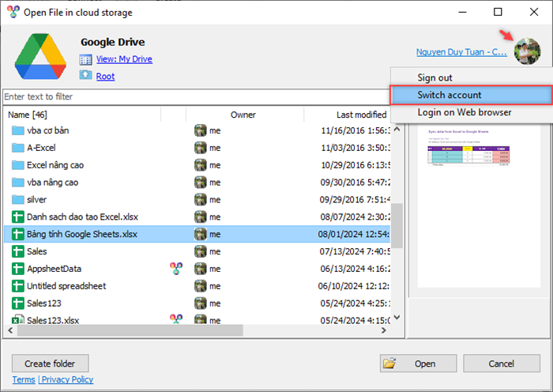Click the open-folder icon on the Open button
The width and height of the screenshot is (553, 392).
click(389, 363)
